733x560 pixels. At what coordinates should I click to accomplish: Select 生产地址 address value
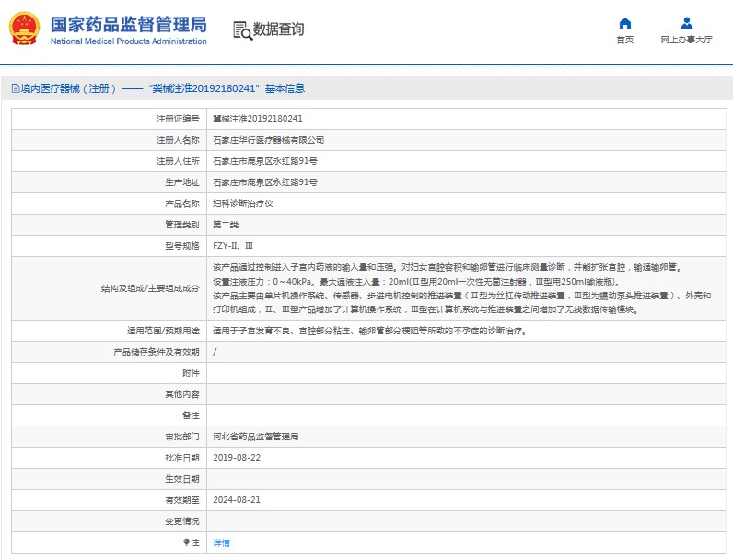pyautogui.click(x=265, y=182)
